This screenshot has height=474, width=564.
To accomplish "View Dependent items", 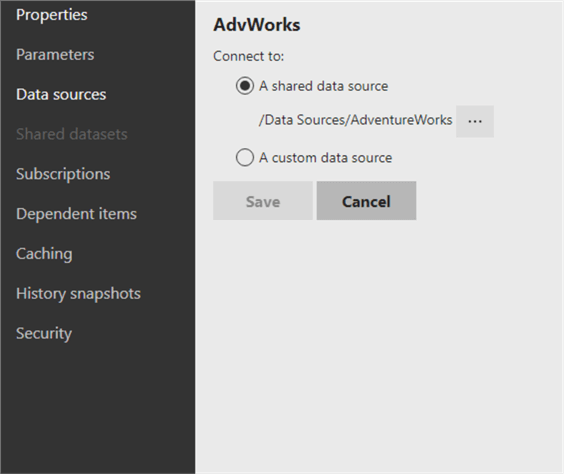I will tap(76, 214).
